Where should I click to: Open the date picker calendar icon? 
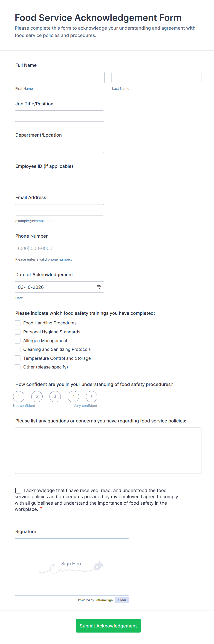(x=99, y=287)
